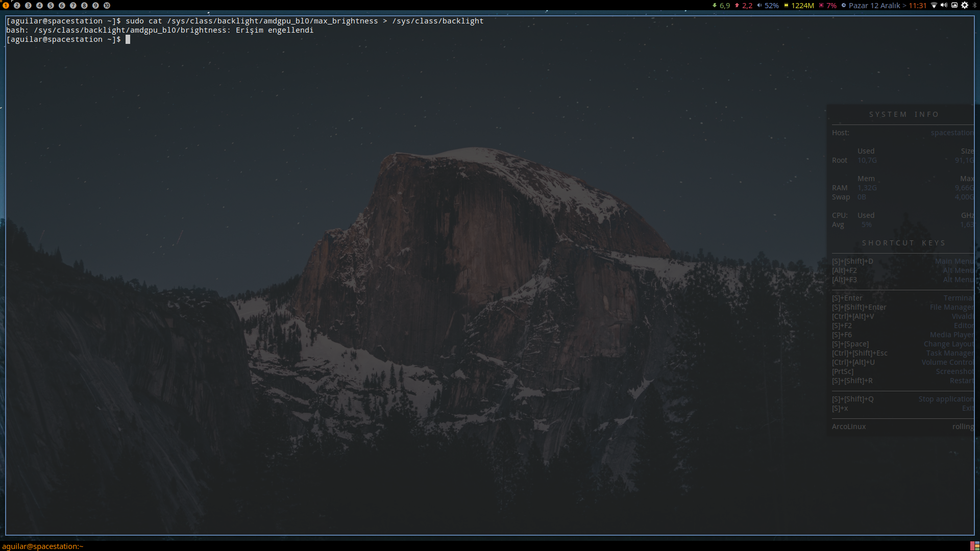The height and width of the screenshot is (551, 980).
Task: Click the 7% CPU usage indicator
Action: click(831, 6)
